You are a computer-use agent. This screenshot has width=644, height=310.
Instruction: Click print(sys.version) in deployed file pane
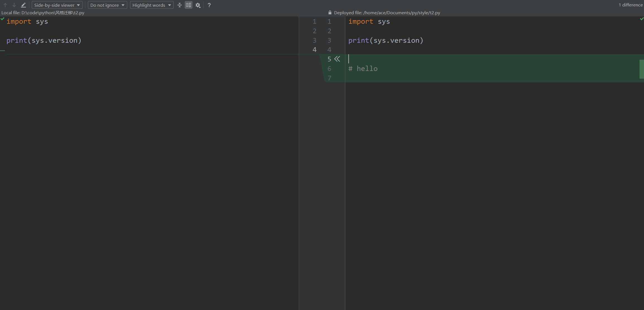[385, 40]
